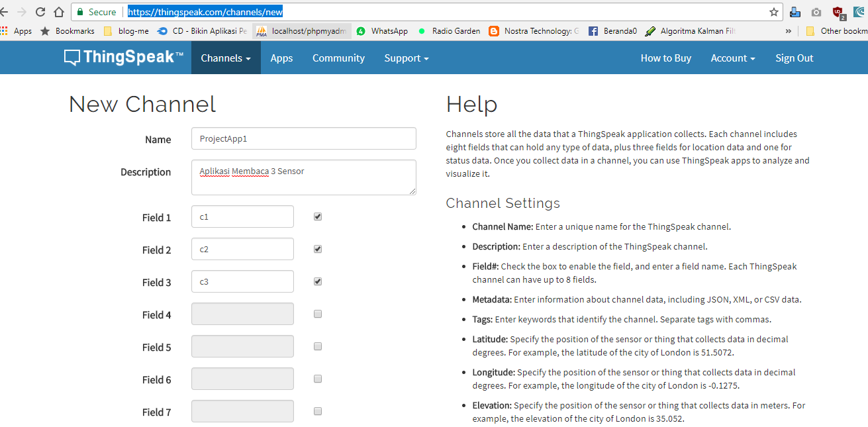
Task: Click the bold 'Metadata:' help term
Action: pos(492,299)
